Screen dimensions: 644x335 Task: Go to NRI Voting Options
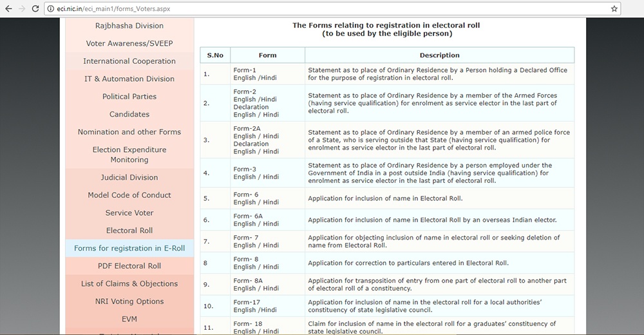coord(129,301)
